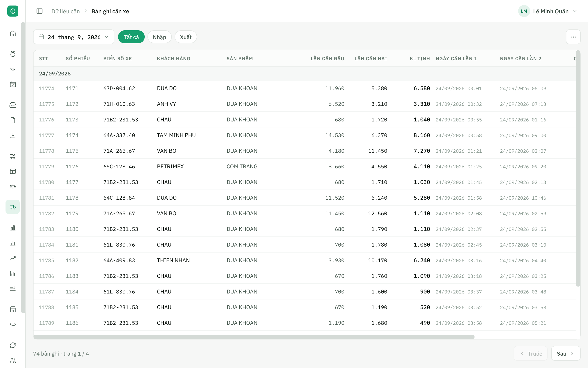Open the three-dots more options menu
The height and width of the screenshot is (368, 588).
click(573, 37)
